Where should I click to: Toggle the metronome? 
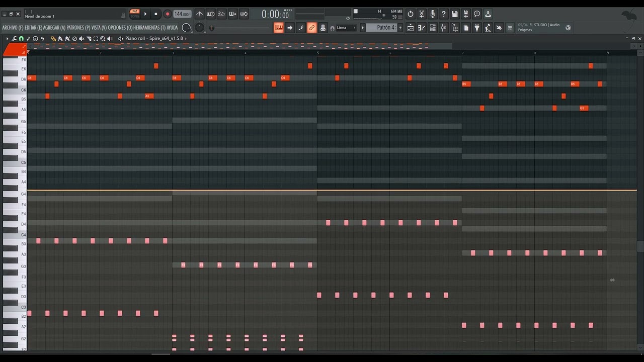tap(200, 14)
